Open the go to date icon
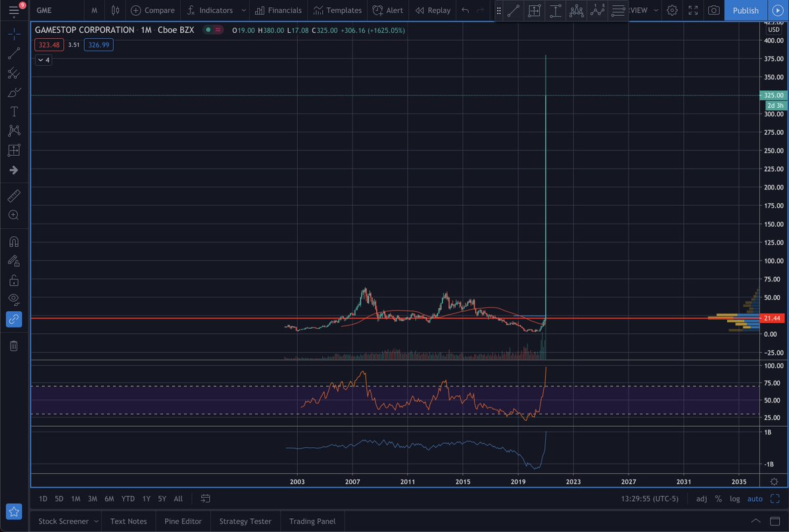The width and height of the screenshot is (789, 532). tap(205, 498)
